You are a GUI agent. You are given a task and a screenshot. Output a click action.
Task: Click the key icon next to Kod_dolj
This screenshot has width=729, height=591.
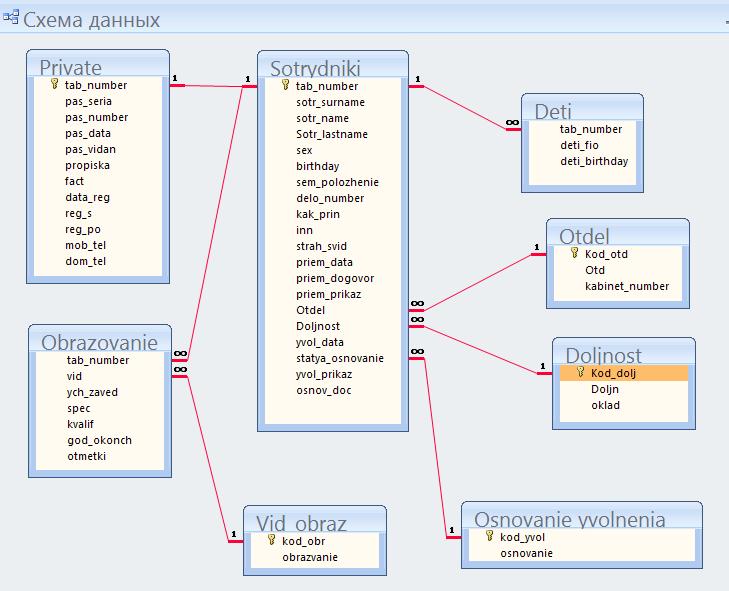click(581, 372)
